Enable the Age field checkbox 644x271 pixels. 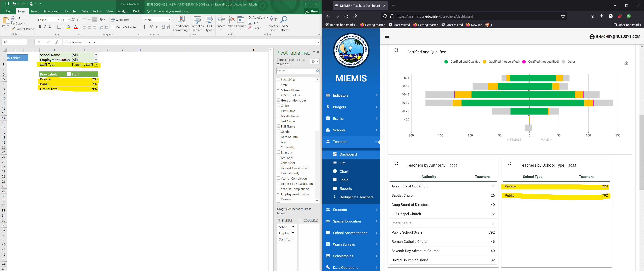coord(278,142)
